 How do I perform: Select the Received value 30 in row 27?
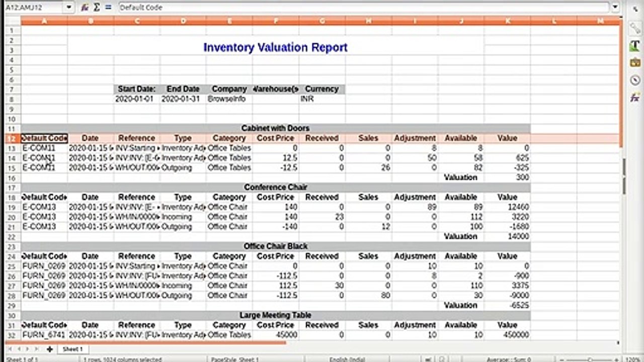pyautogui.click(x=322, y=286)
